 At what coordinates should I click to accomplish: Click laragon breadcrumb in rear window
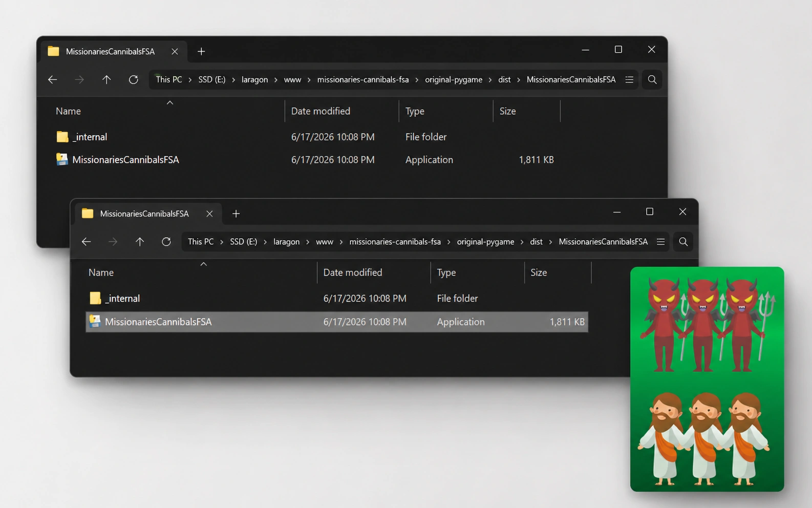254,79
